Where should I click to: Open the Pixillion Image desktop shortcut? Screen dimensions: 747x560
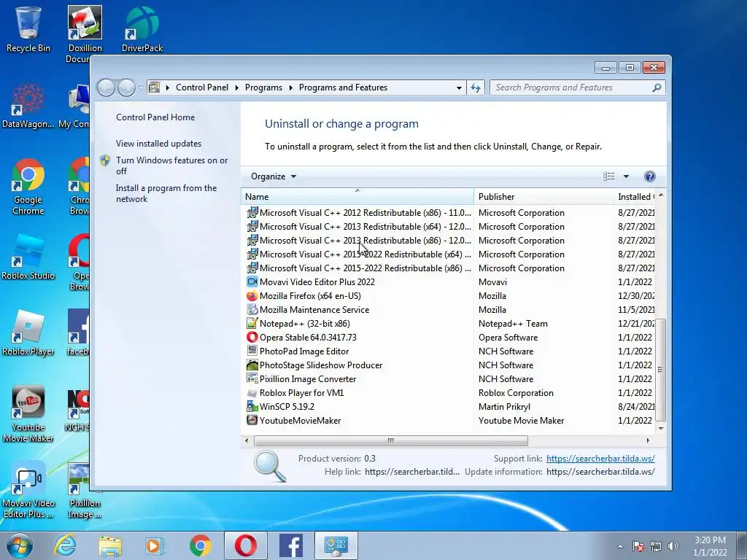[x=85, y=489]
